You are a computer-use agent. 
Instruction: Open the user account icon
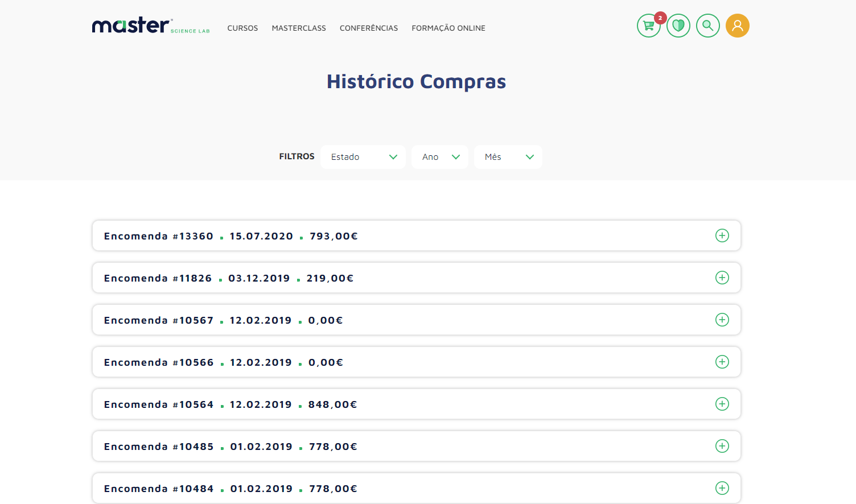tap(738, 26)
